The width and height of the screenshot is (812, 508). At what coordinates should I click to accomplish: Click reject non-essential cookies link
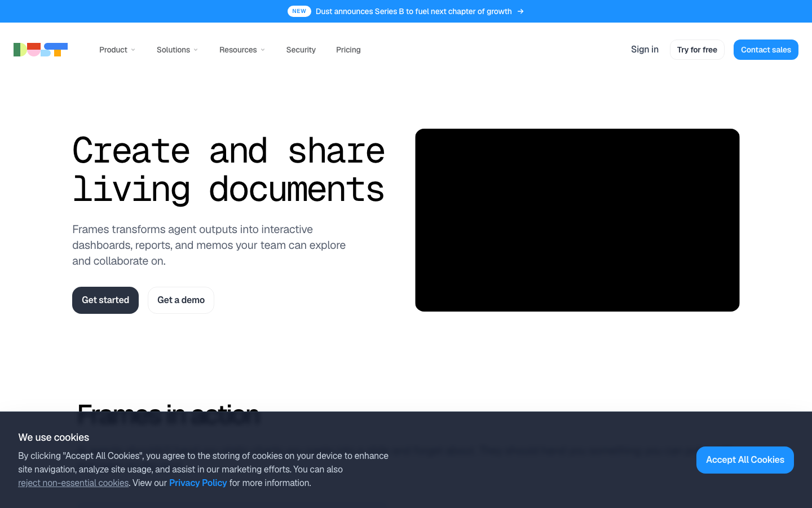[x=73, y=483]
